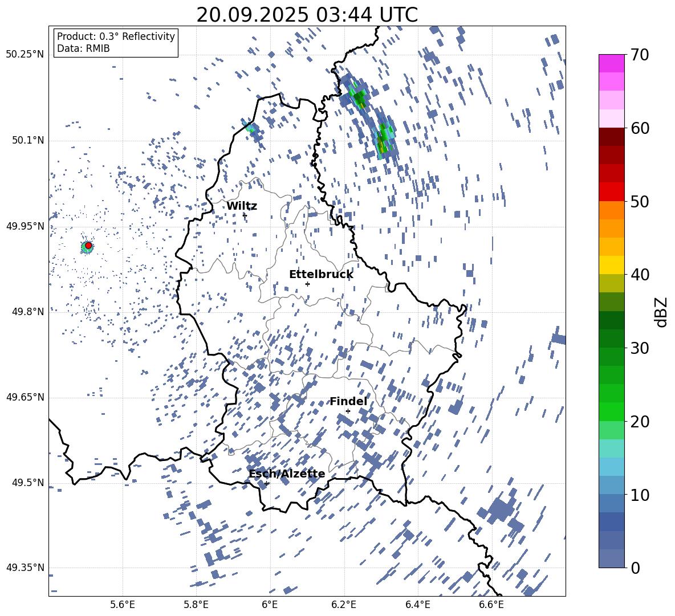Click the Esch/Alzette city label
The height and width of the screenshot is (616, 675).
point(287,474)
